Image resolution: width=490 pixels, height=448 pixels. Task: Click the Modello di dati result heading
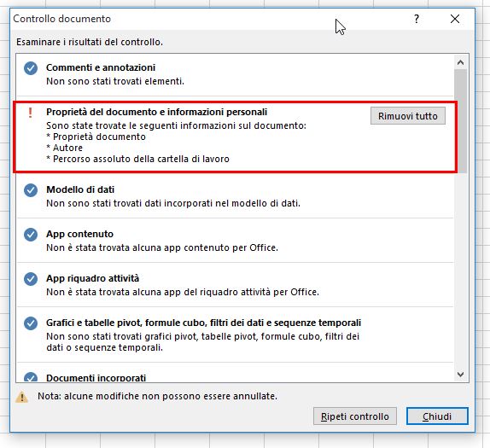pyautogui.click(x=80, y=189)
